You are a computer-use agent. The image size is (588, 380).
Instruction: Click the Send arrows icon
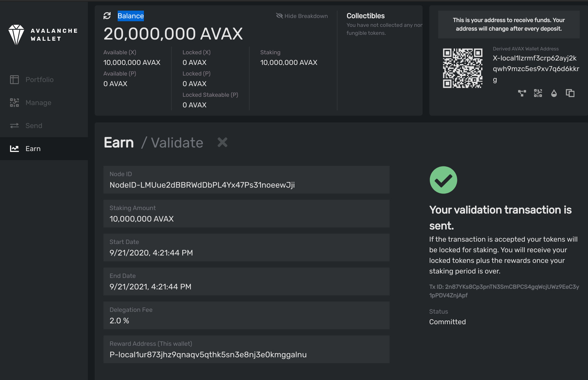14,126
